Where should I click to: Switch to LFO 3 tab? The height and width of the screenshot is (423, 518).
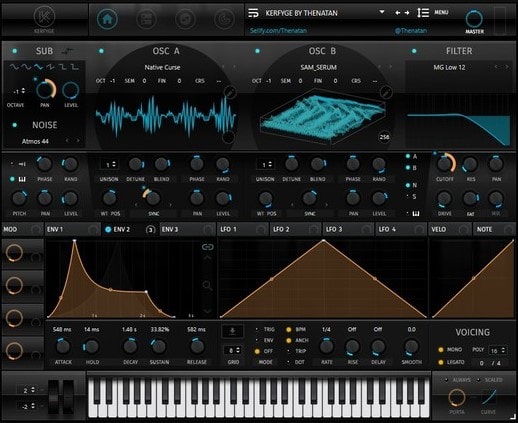pos(348,229)
